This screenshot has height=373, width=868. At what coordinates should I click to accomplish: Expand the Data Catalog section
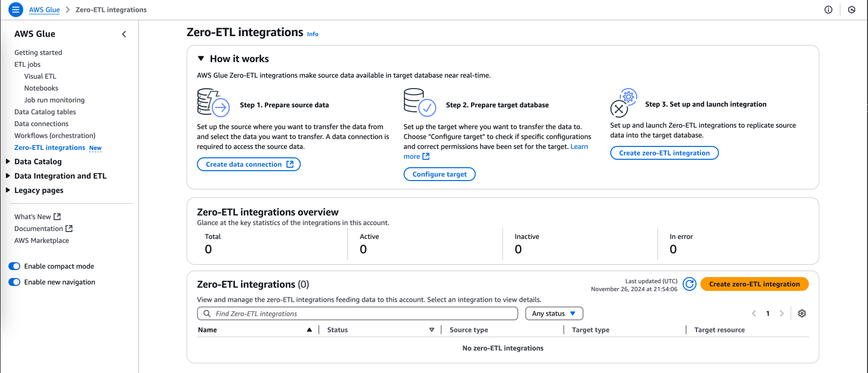[8, 161]
